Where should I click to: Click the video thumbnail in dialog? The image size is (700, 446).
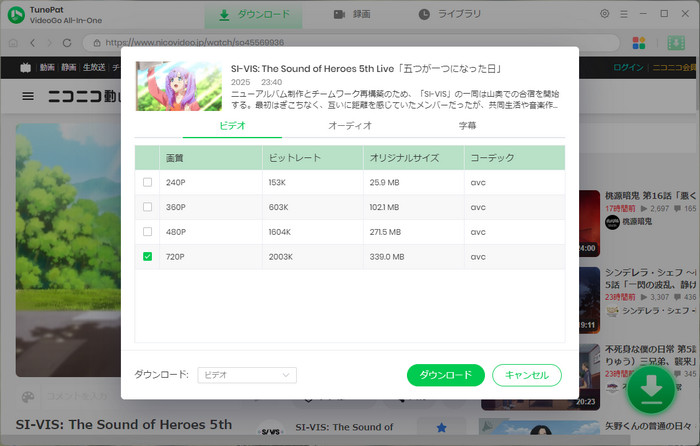179,86
